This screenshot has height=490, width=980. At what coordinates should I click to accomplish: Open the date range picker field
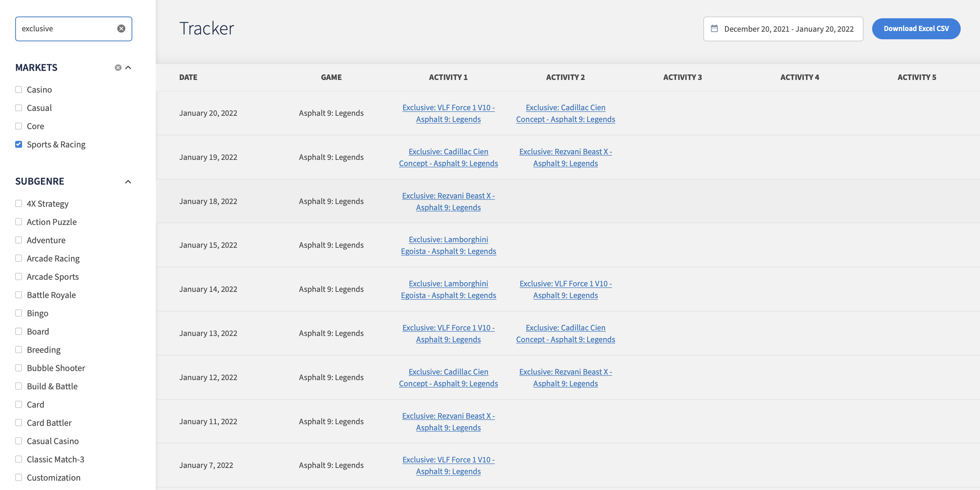click(783, 29)
